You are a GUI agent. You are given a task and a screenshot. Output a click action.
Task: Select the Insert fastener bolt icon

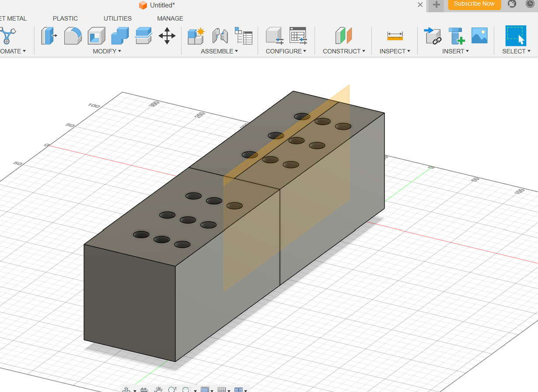456,36
